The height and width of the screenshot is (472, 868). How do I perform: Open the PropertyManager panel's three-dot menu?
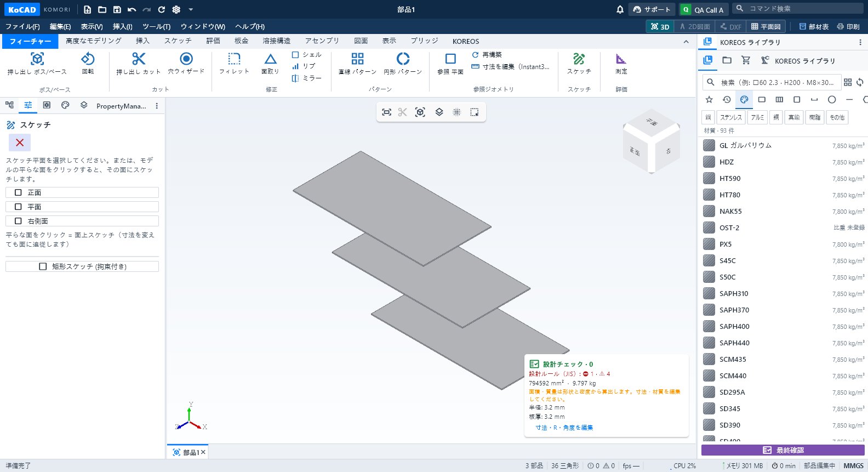[x=157, y=106]
